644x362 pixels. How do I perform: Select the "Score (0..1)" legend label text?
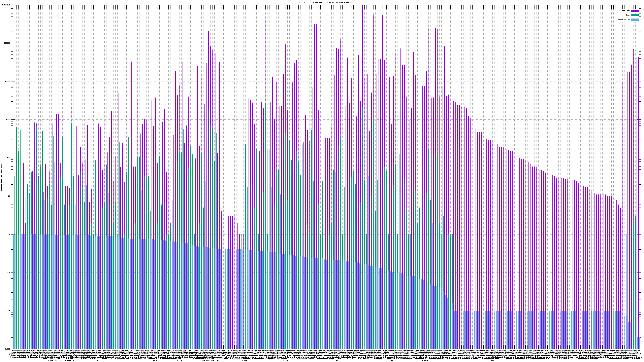[624, 20]
